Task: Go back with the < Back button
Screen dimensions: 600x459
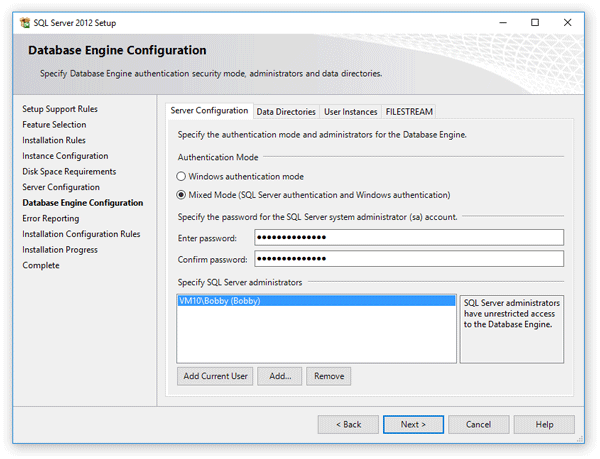Action: (348, 425)
